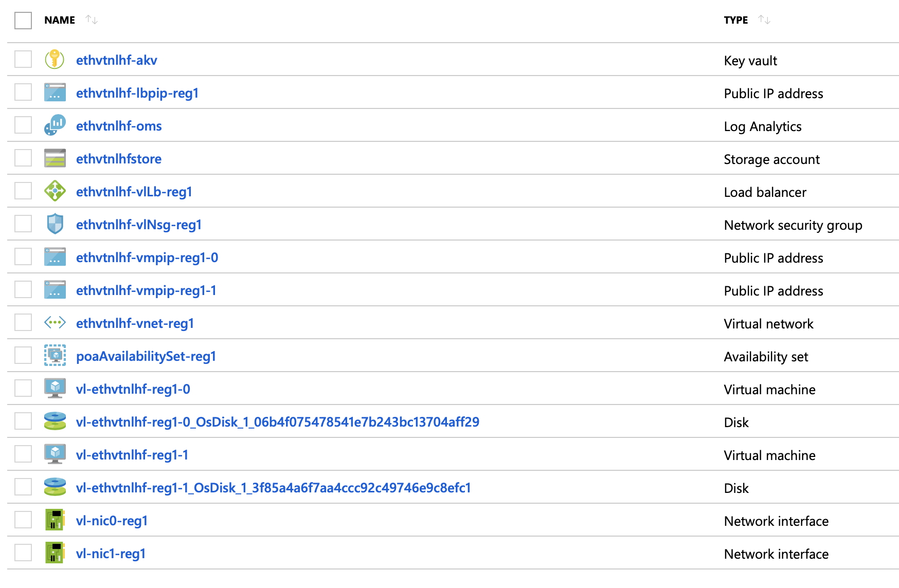Select the checkbox for ethvtnlhf-akv

pos(23,60)
